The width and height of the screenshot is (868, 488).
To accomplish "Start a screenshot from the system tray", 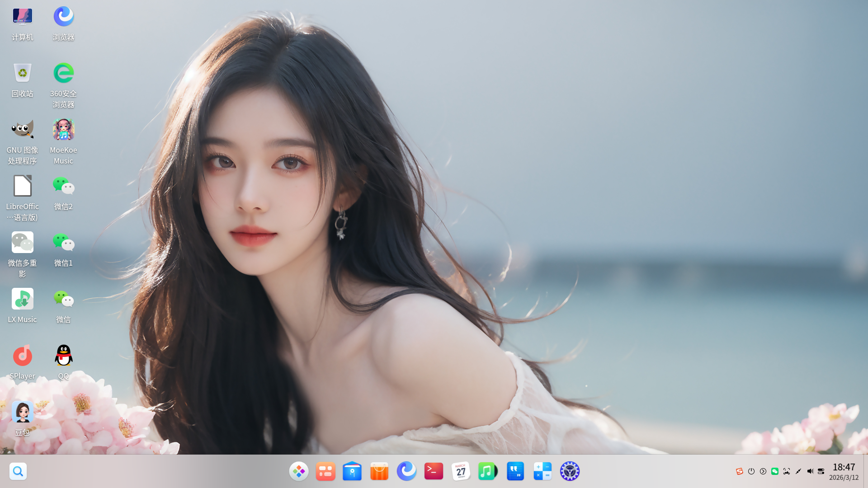I will pyautogui.click(x=787, y=471).
